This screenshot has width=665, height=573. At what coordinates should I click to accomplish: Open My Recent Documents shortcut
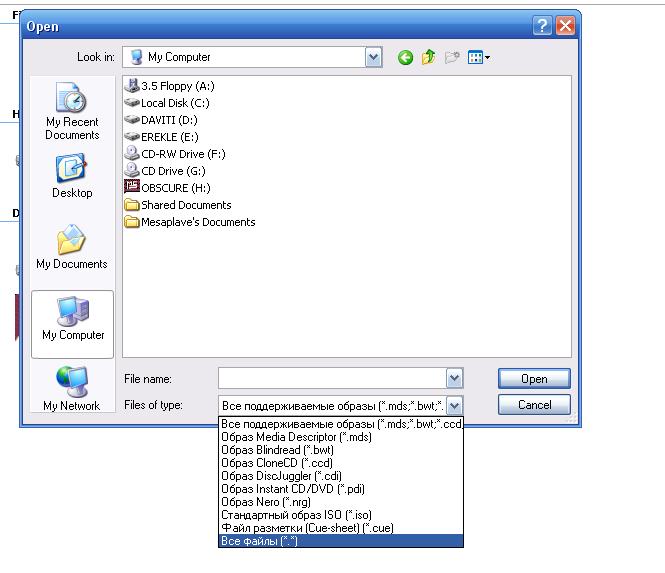pos(72,111)
